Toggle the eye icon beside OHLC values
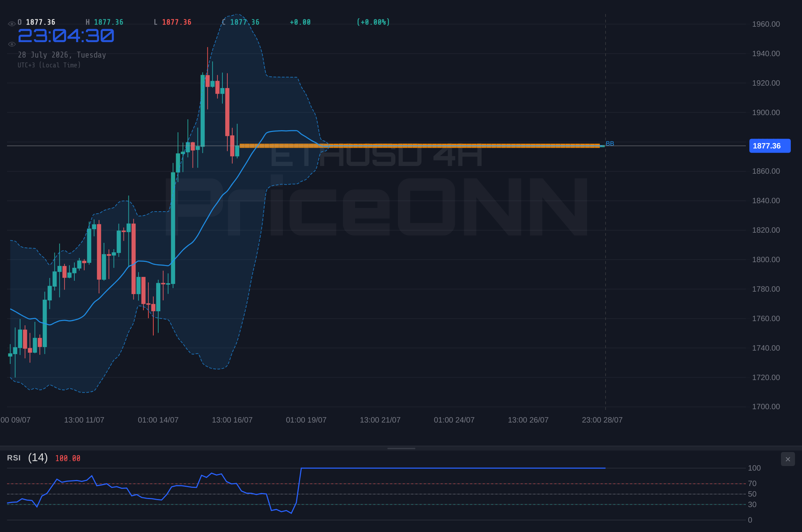The image size is (802, 532). [12, 24]
